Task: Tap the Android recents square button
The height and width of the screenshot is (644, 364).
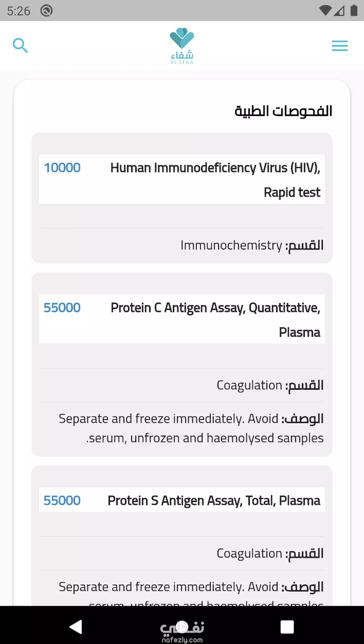Action: (x=287, y=627)
